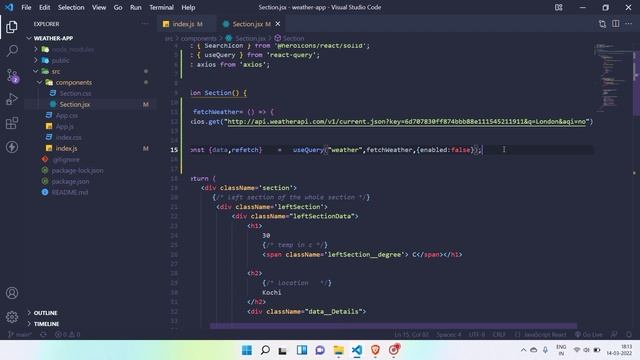Viewport: 640px width, 360px height.
Task: Change indentation via Spaces: 4
Action: (x=449, y=334)
